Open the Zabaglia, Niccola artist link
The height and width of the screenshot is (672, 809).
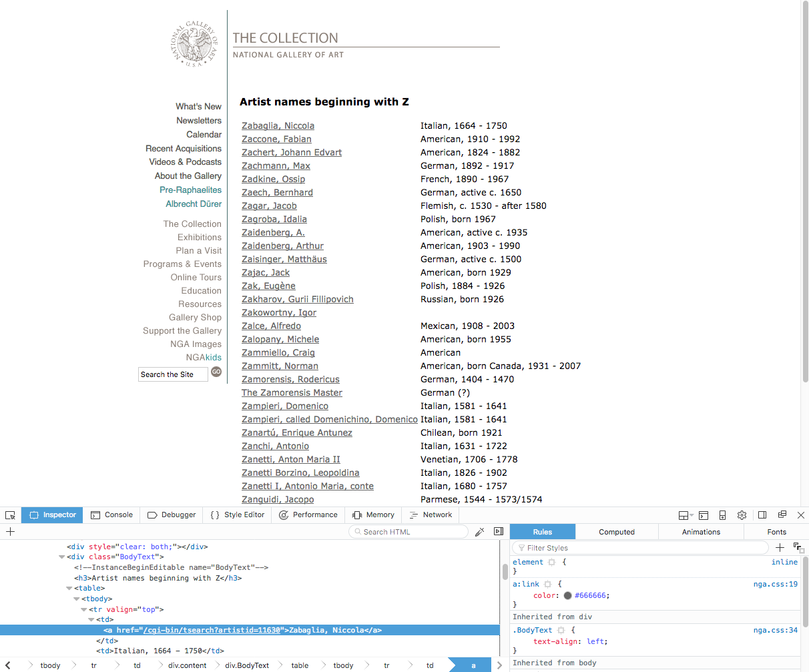pos(278,125)
